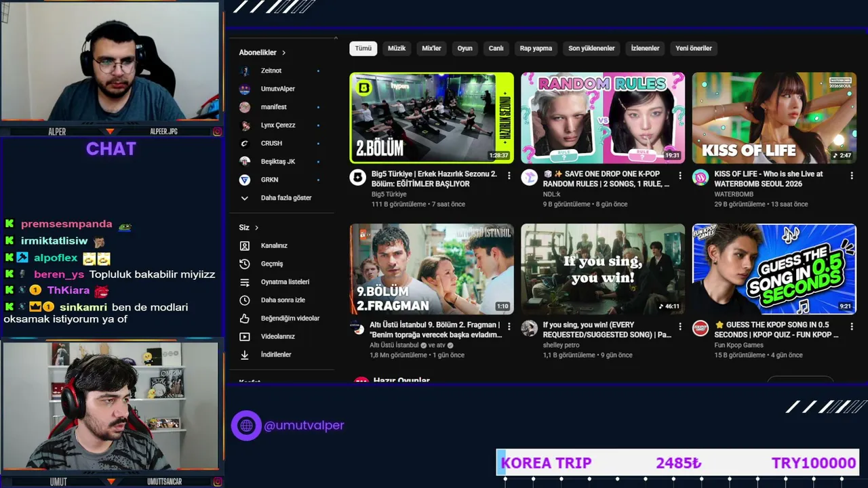Open options menu for KISS OF LIFE video
Image resolution: width=868 pixels, height=488 pixels.
coord(852,176)
